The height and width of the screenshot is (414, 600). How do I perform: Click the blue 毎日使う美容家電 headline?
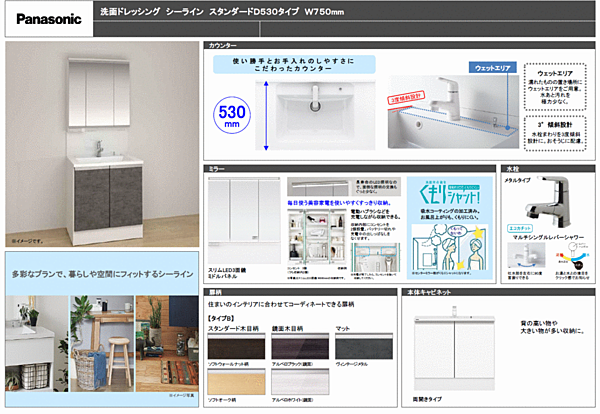[339, 203]
